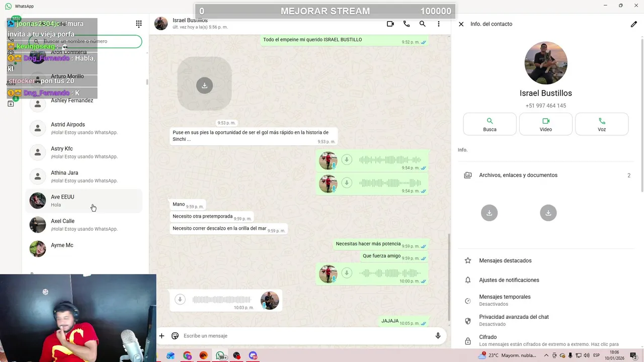The height and width of the screenshot is (362, 644).
Task: Open Mensajes destacados
Action: (x=546, y=260)
